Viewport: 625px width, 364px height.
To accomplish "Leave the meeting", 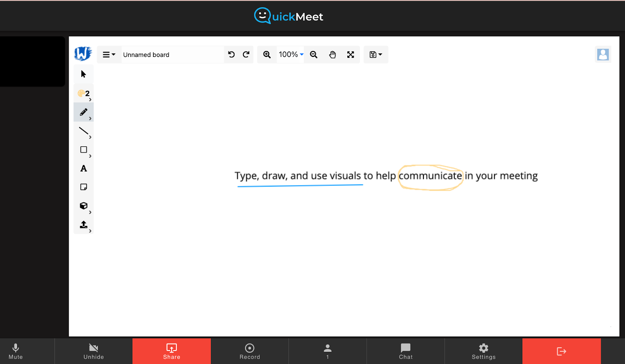I will [561, 351].
